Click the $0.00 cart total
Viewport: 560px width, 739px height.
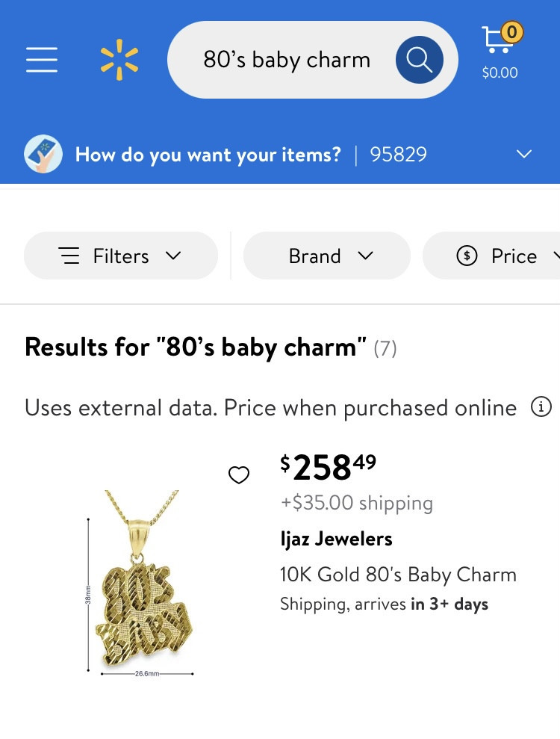click(500, 73)
